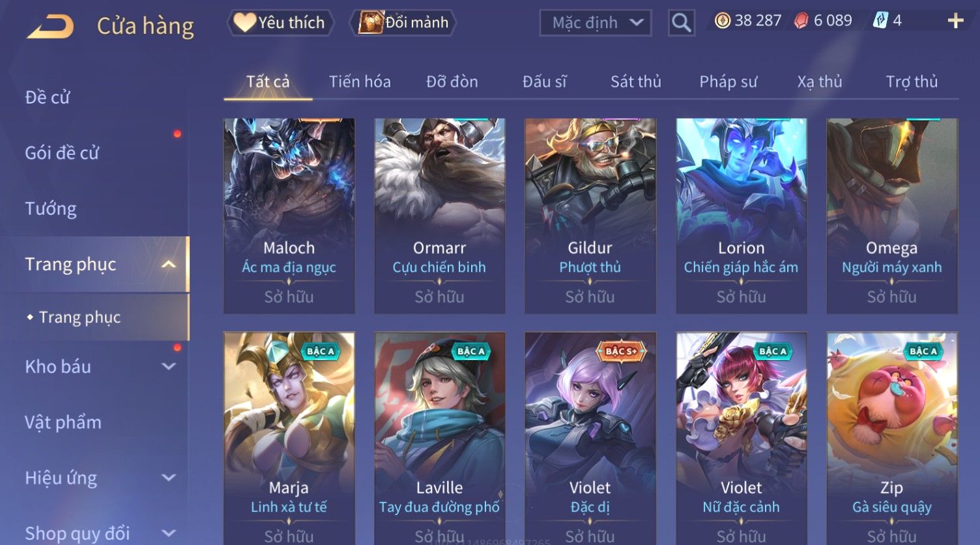The width and height of the screenshot is (980, 545).
Task: Tap the plus icon to add currency
Action: (955, 21)
